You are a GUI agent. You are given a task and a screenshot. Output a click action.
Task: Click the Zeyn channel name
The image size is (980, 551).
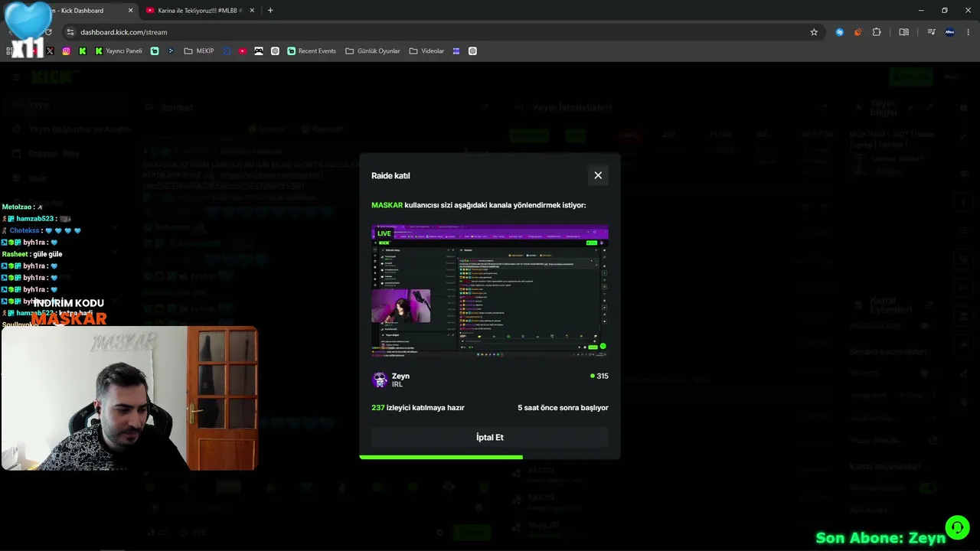point(400,376)
